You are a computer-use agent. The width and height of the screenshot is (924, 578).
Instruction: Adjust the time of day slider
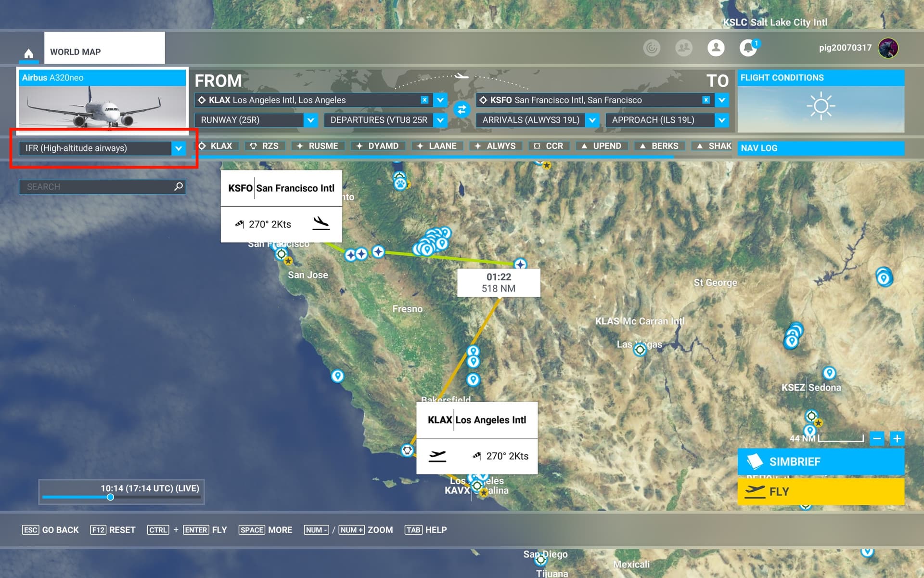(x=111, y=497)
